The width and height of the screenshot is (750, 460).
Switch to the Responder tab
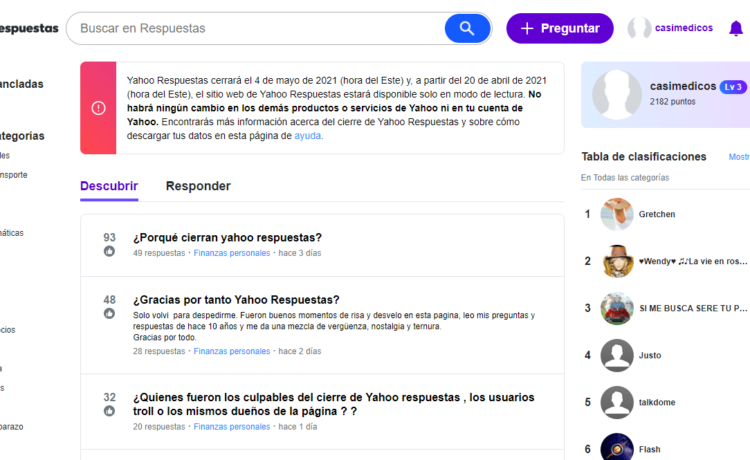(198, 186)
